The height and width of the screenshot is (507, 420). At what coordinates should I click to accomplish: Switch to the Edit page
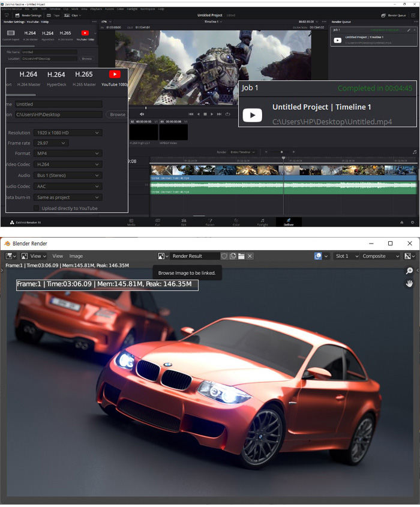pos(184,222)
